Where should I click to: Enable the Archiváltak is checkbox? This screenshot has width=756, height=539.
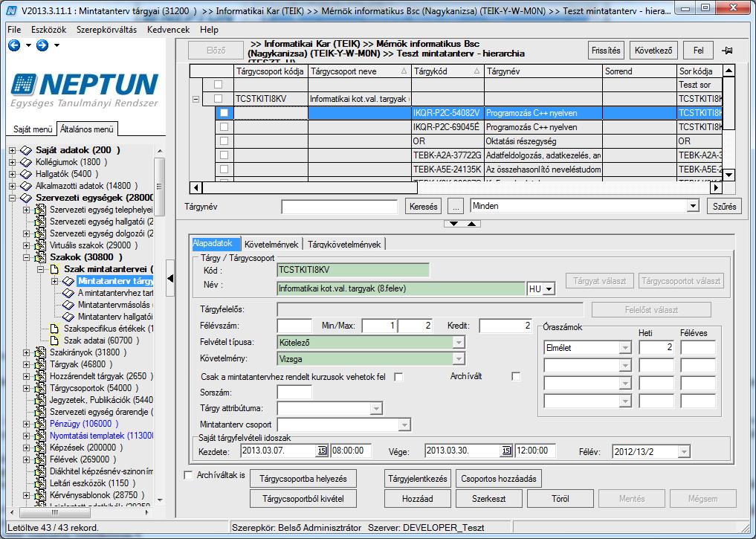coord(189,475)
